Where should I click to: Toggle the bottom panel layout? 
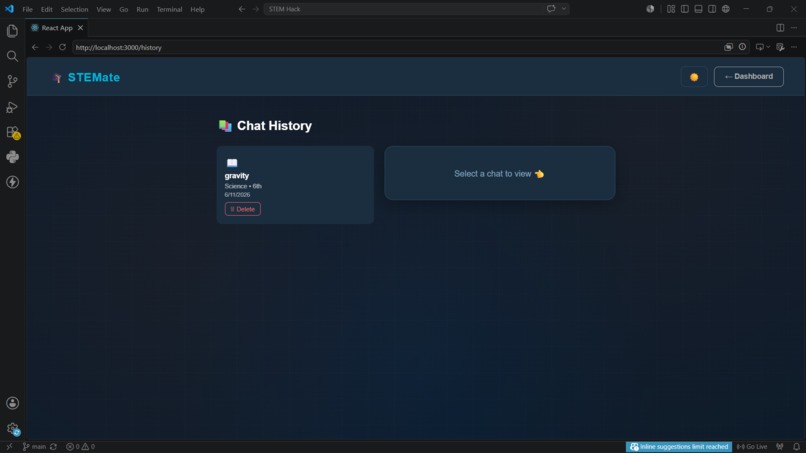(698, 9)
